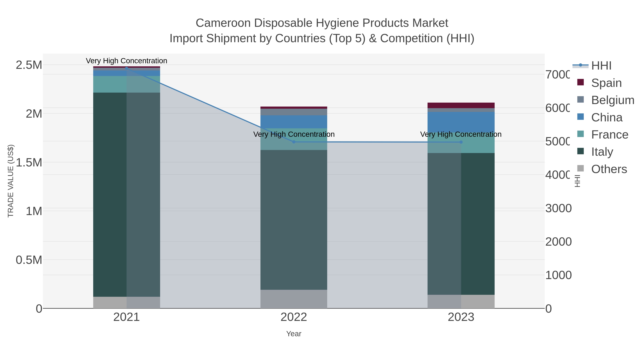This screenshot has height=362, width=644.
Task: Toggle Belgium series in the legend
Action: 606,100
